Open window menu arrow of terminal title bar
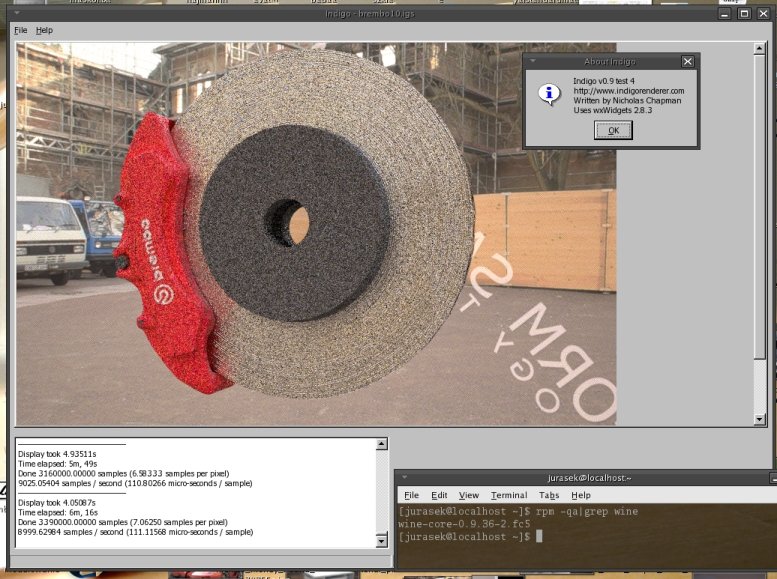 [403, 478]
